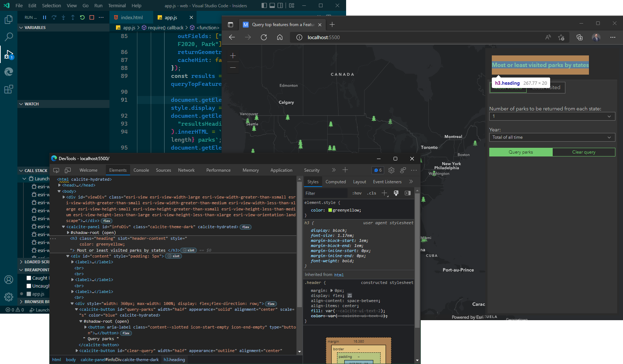Open the Run and Debug view in VS Code
This screenshot has width=623, height=364.
click(x=8, y=54)
